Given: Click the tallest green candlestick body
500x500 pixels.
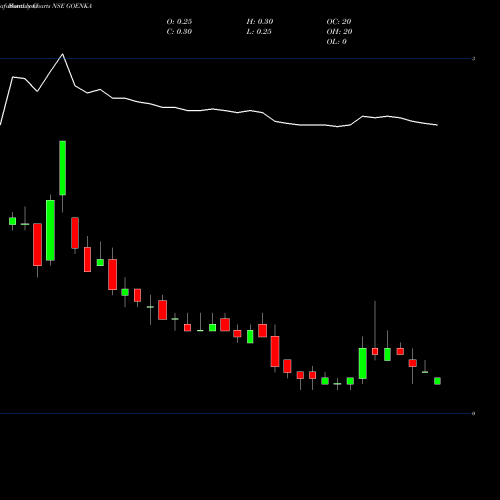Looking at the screenshot, I should coord(50,230).
